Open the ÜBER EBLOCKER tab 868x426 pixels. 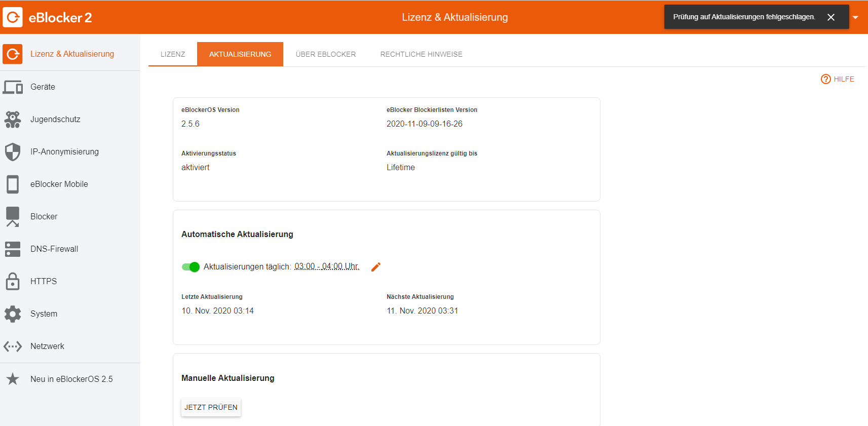[326, 54]
